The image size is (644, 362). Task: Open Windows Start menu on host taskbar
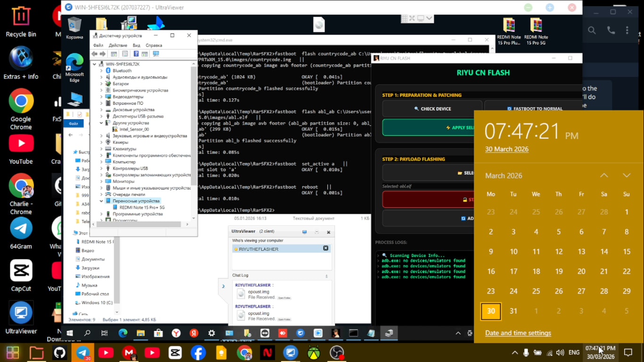coord(13,353)
